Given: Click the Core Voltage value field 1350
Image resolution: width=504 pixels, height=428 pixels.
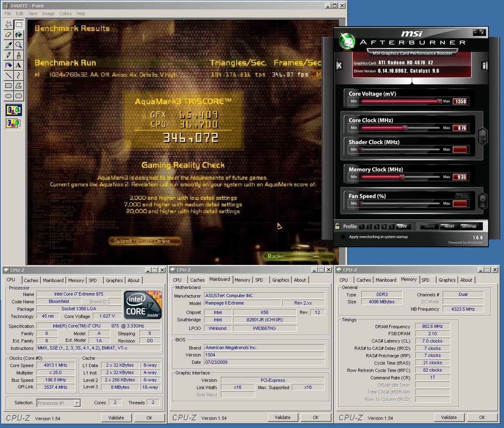Looking at the screenshot, I should point(460,101).
